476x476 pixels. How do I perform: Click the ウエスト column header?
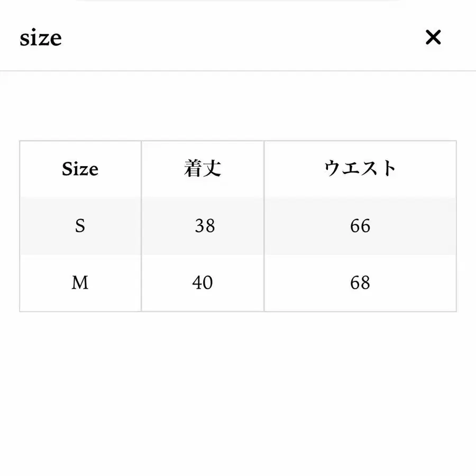pyautogui.click(x=361, y=169)
